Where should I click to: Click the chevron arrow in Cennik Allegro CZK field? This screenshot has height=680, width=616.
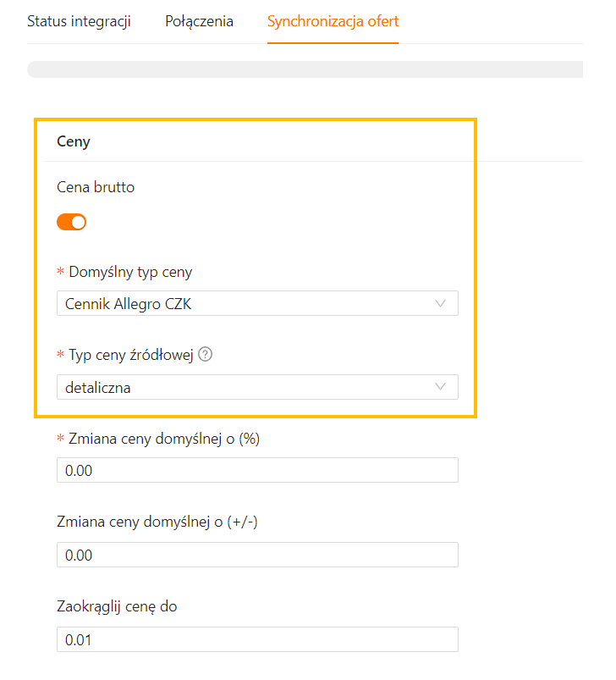click(440, 303)
